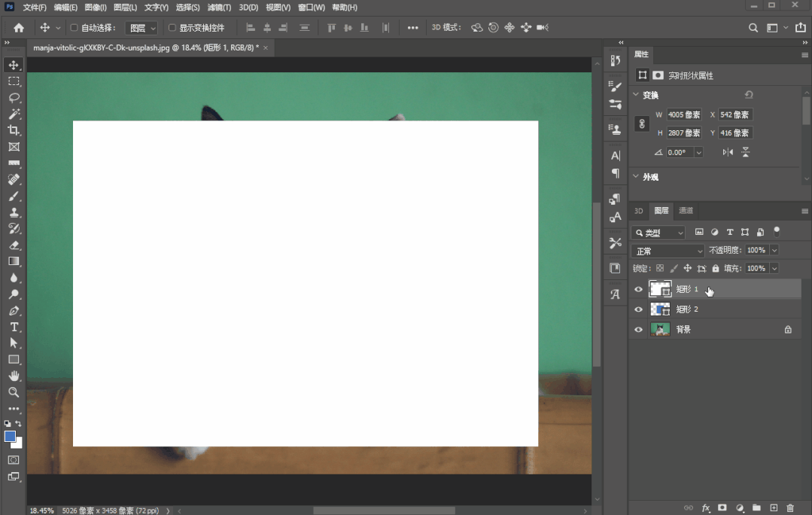Reset transform in Properties panel

(749, 95)
